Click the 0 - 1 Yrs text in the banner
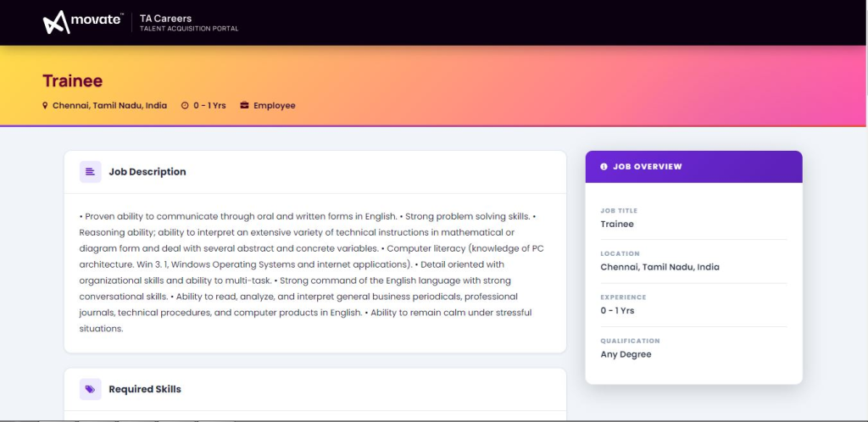The image size is (868, 422). point(209,105)
